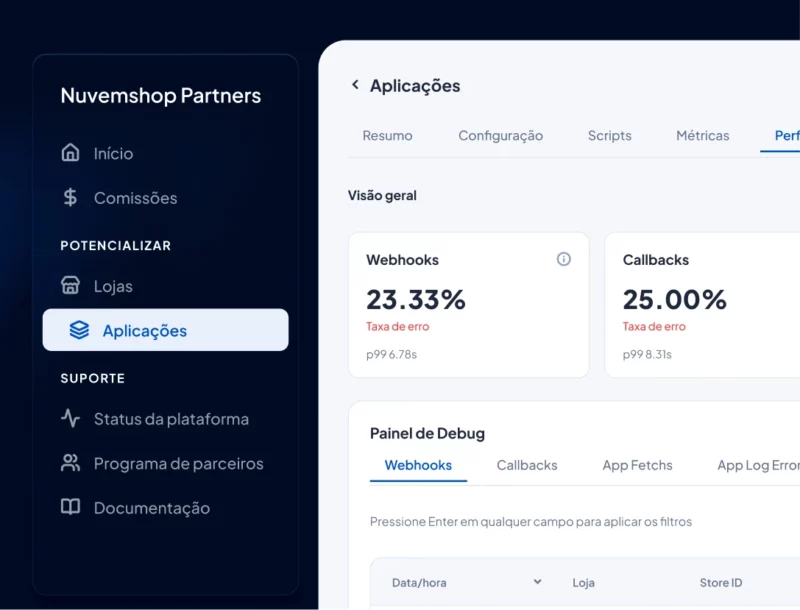Viewport: 800px width, 610px height.
Task: Switch to Callbacks debug panel tab
Action: click(527, 465)
